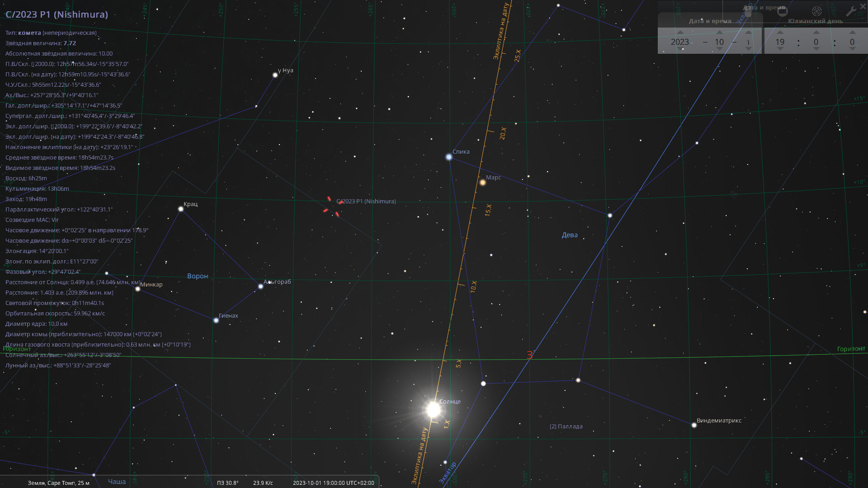The width and height of the screenshot is (868, 488).
Task: Click the Диаметр ядра: 10.0 км line
Action: point(37,324)
